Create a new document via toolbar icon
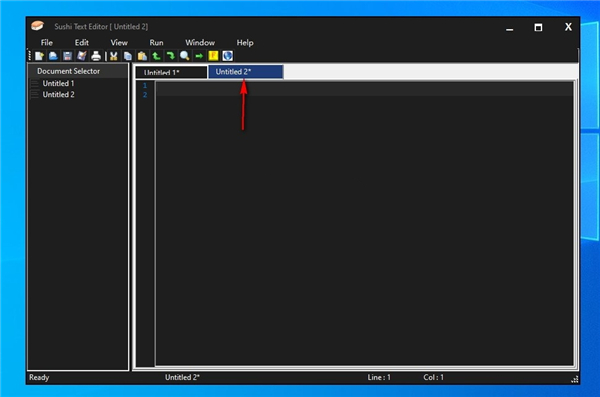600x397 pixels. (39, 56)
